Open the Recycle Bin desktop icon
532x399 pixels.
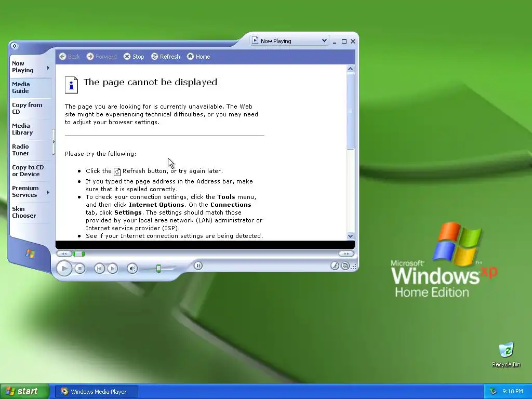pos(506,354)
